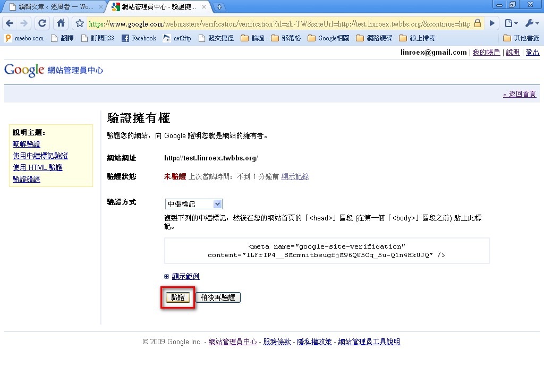
Task: Open the wrench settings menu
Action: tap(532, 23)
